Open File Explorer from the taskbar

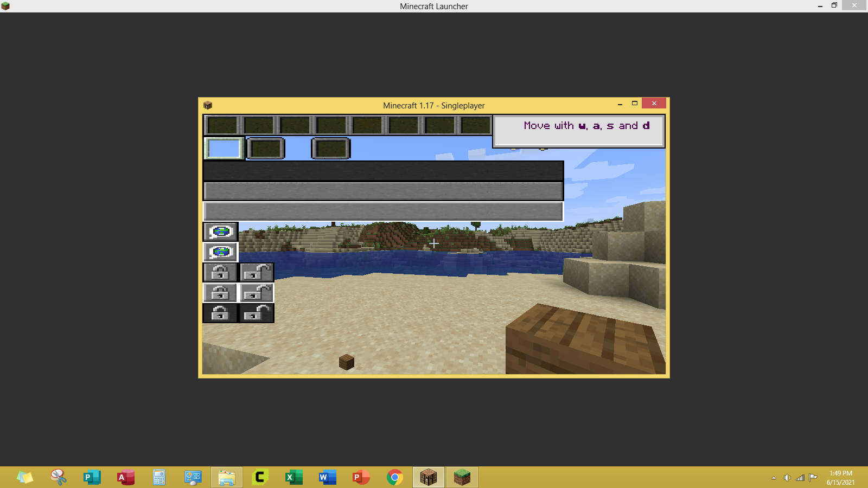point(226,477)
